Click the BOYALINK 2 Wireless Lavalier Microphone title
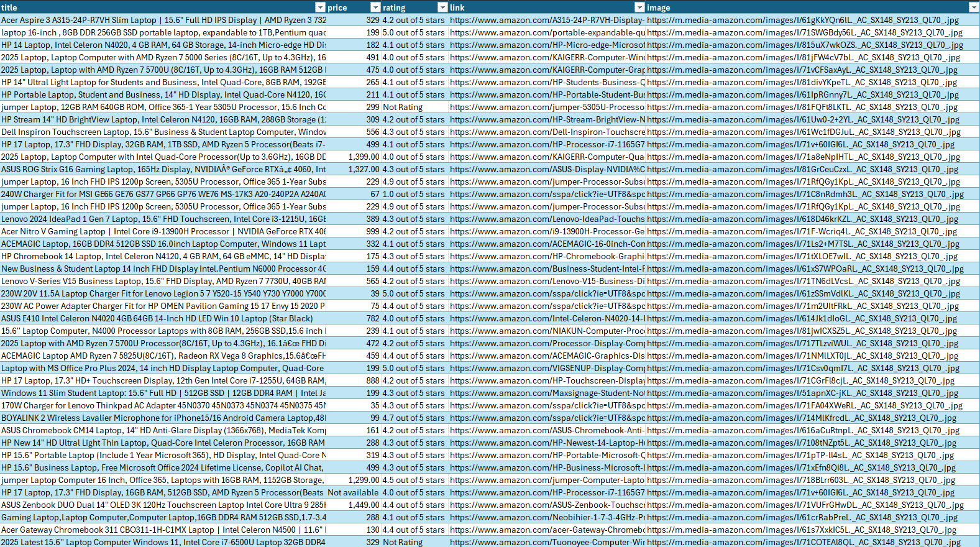 pos(163,418)
